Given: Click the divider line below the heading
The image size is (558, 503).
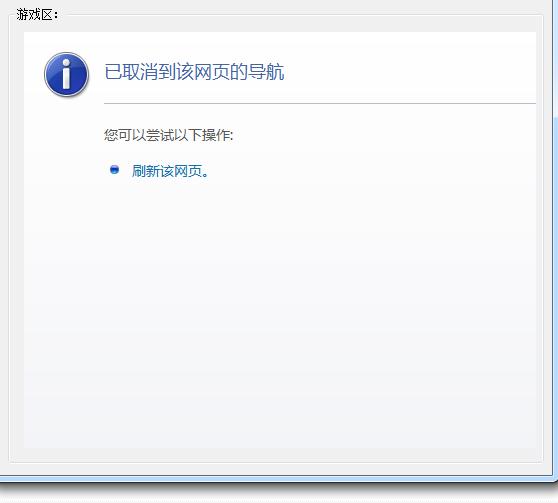Looking at the screenshot, I should point(320,104).
